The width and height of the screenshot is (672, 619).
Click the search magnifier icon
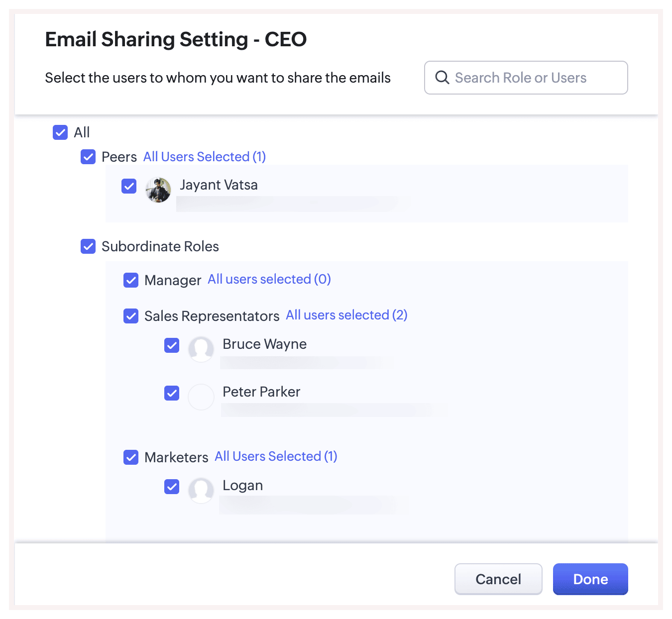coord(442,78)
